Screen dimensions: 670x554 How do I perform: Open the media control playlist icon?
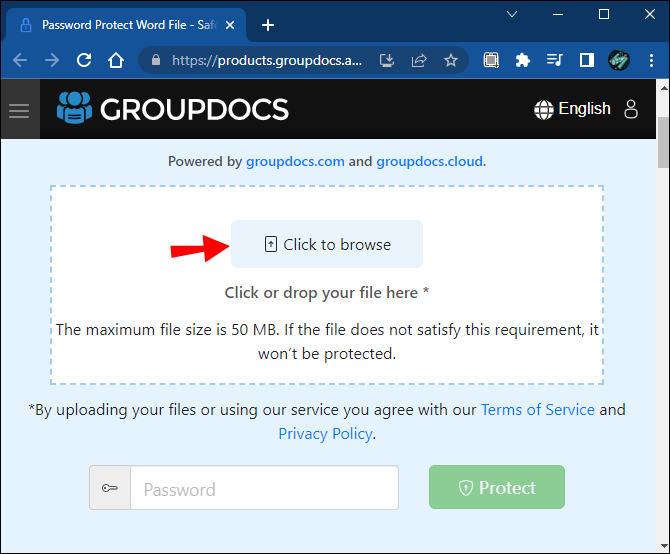click(x=555, y=60)
